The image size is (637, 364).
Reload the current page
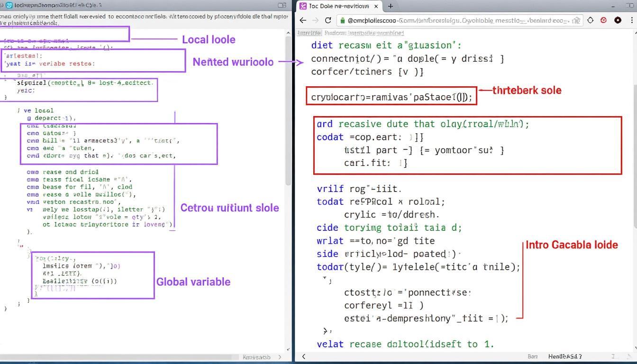click(328, 20)
